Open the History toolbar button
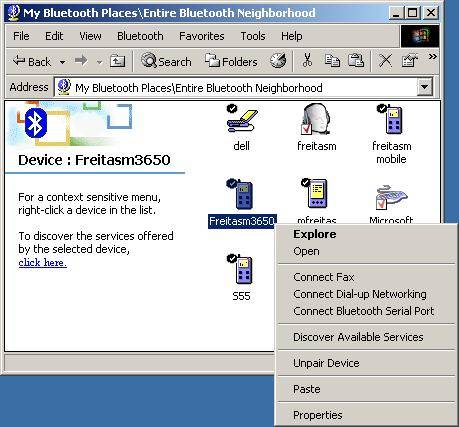Image resolution: width=459 pixels, height=427 pixels. click(x=278, y=61)
